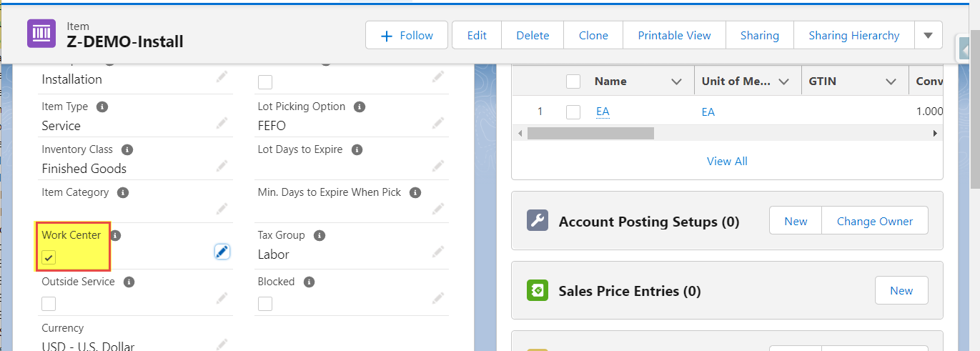The image size is (980, 351).
Task: Toggle the Outside Service checkbox
Action: [49, 304]
